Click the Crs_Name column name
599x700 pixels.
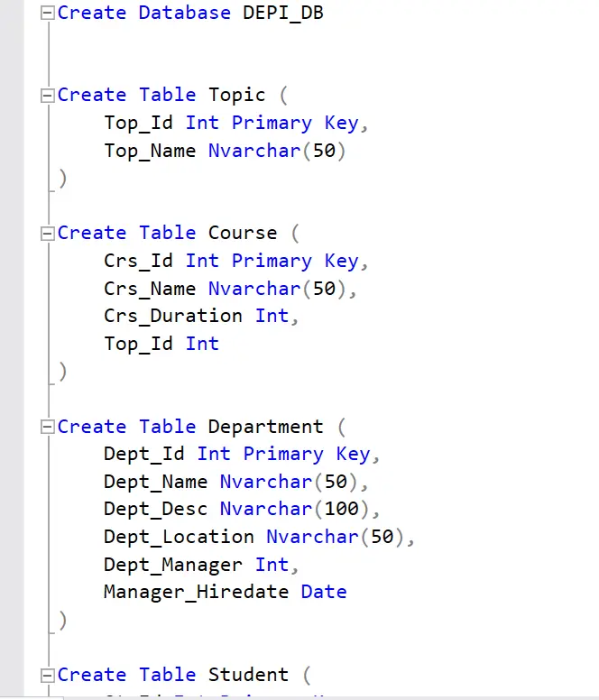click(x=150, y=289)
